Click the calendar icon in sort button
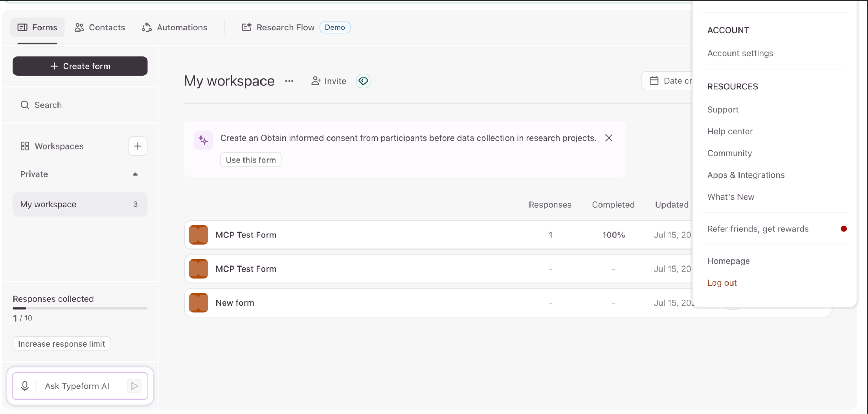The image size is (868, 414). tap(654, 81)
